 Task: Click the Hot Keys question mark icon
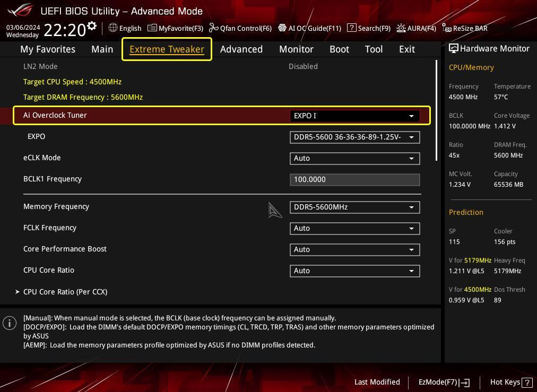[527, 382]
